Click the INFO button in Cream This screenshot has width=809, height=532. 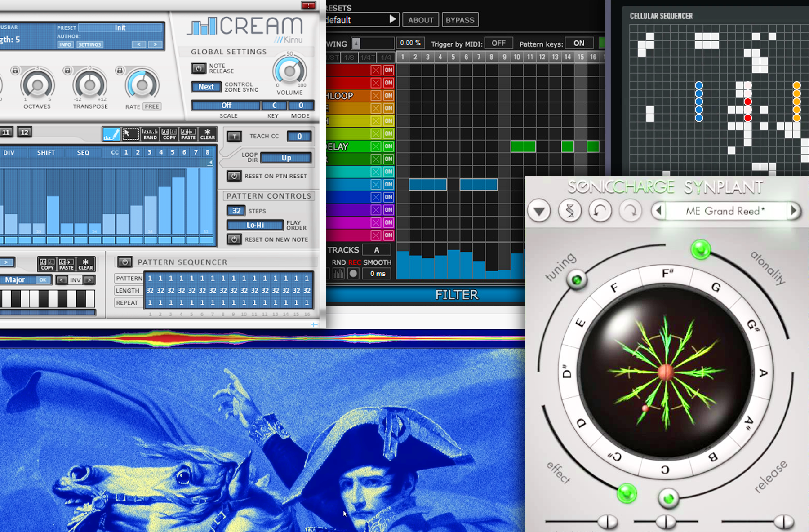[x=66, y=44]
